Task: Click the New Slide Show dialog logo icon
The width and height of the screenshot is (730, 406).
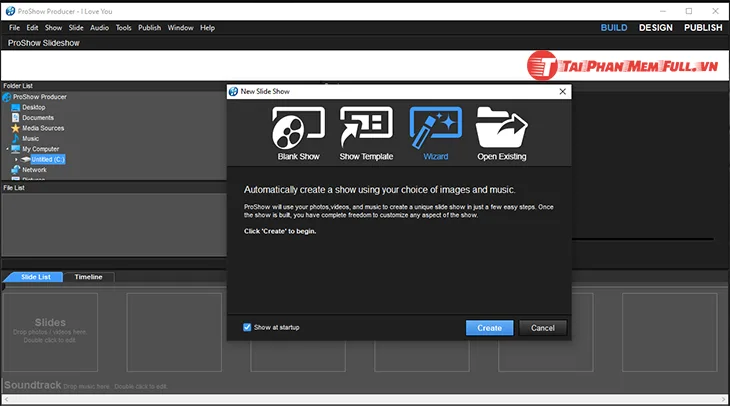Action: click(x=233, y=91)
